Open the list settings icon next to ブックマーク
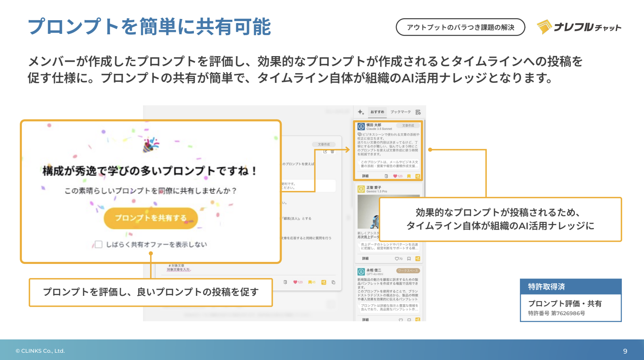The width and height of the screenshot is (644, 360). coord(418,112)
